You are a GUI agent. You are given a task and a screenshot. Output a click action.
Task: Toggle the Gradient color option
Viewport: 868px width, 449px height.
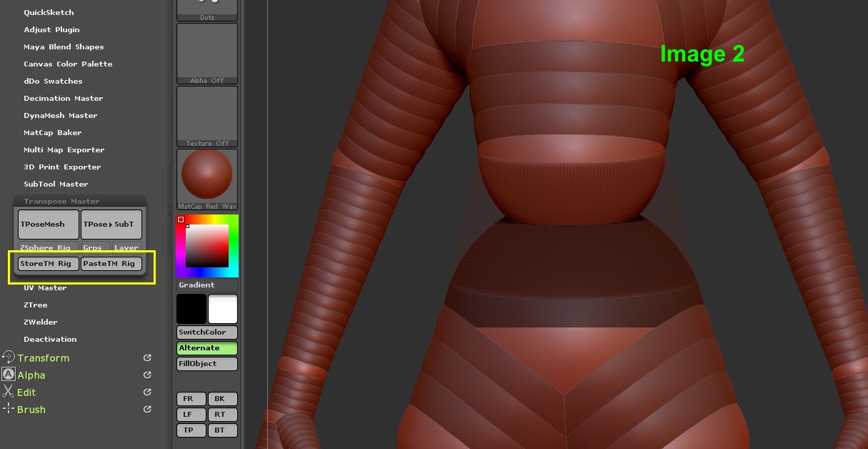207,285
